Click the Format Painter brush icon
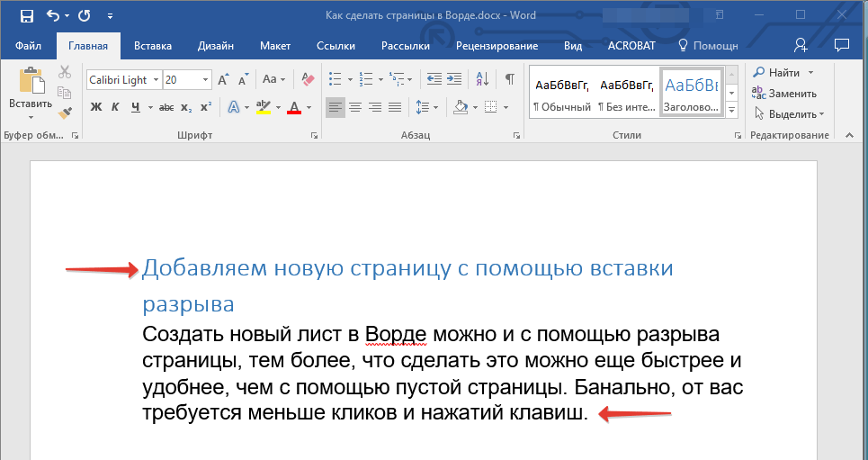Viewport: 868px width, 460px height. (x=65, y=113)
